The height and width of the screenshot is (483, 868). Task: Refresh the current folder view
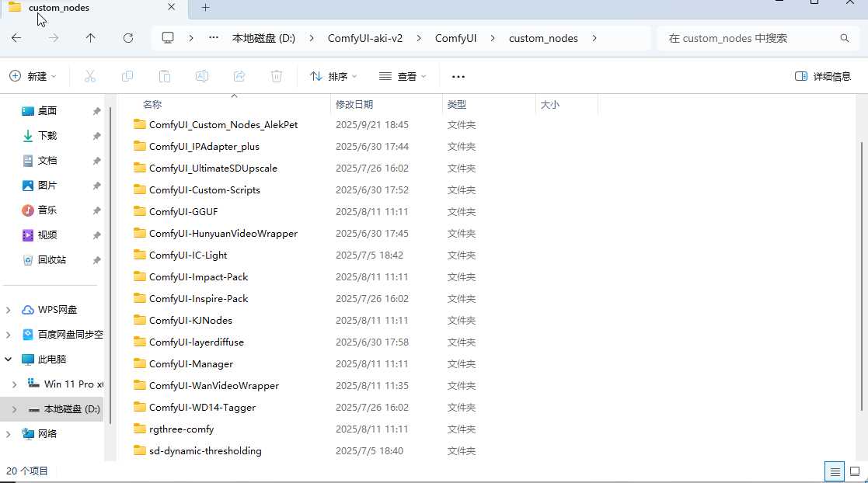(128, 38)
